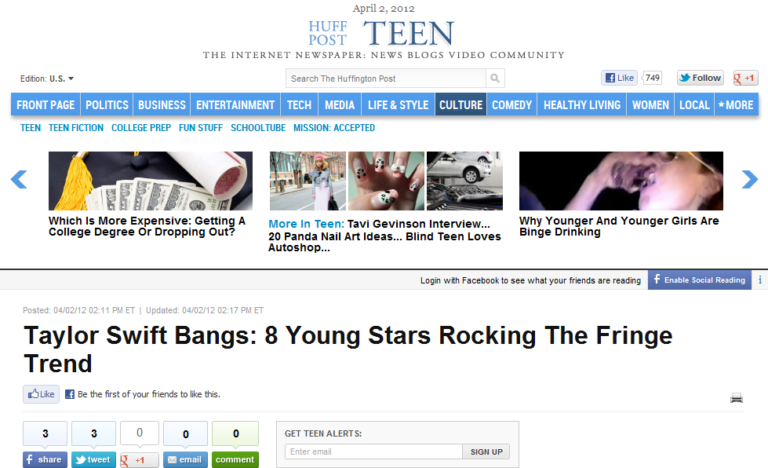Image resolution: width=768 pixels, height=468 pixels.
Task: Enable Social Reading with Facebook
Action: click(699, 280)
